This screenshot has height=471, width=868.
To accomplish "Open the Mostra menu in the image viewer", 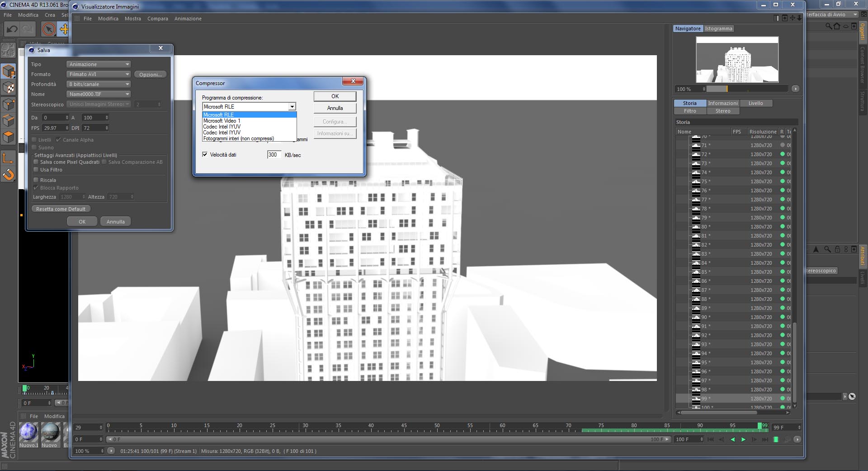I will [133, 19].
